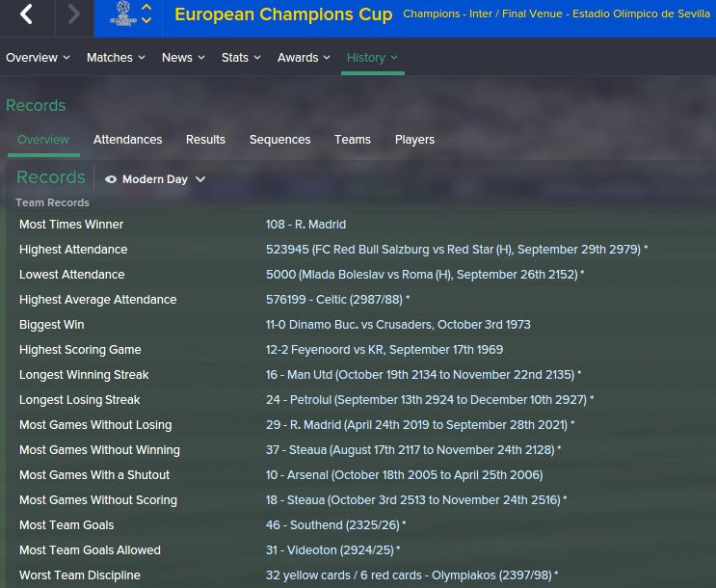Click the Dinamo Buc. vs Crusaders result
Image resolution: width=716 pixels, height=588 pixels.
tap(398, 325)
